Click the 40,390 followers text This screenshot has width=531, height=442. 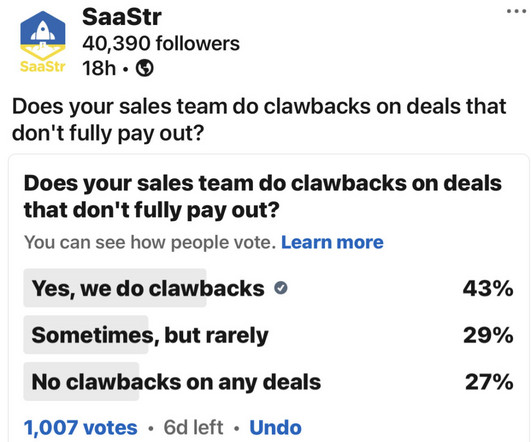point(161,43)
